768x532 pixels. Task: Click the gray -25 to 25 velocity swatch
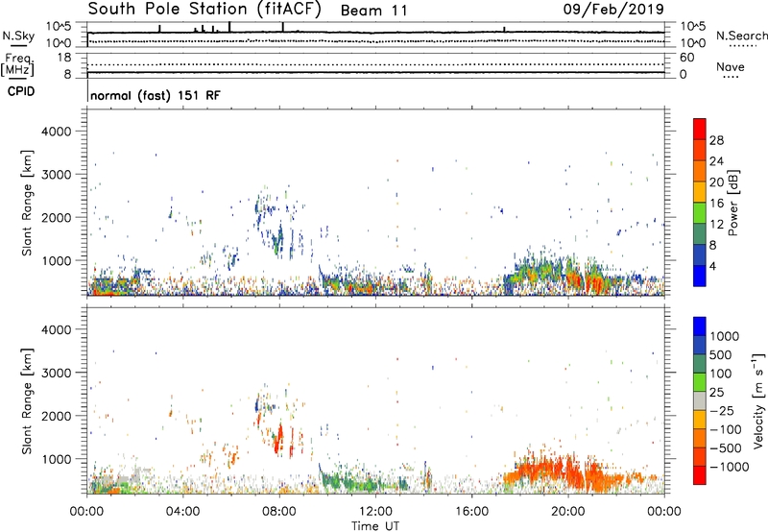point(700,400)
